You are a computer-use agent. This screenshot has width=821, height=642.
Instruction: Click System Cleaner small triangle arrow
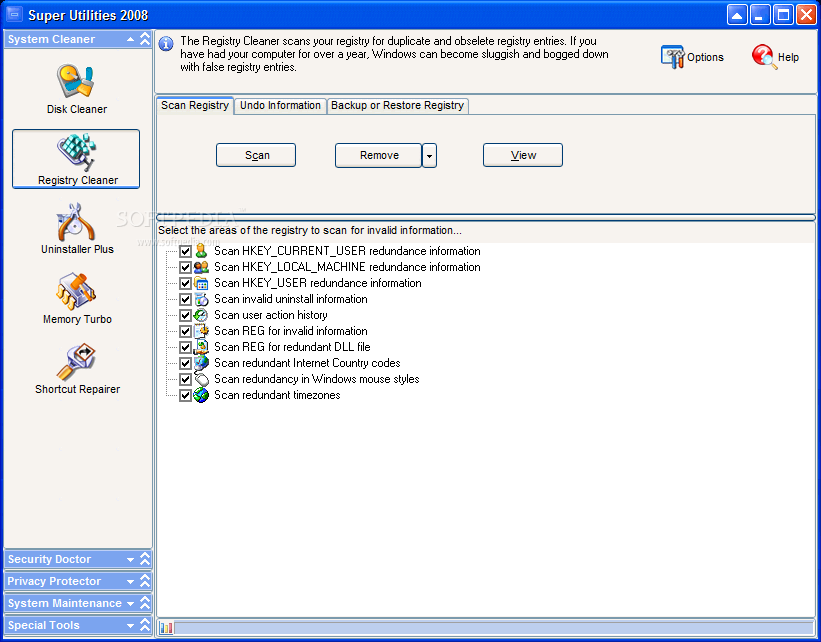[130, 39]
